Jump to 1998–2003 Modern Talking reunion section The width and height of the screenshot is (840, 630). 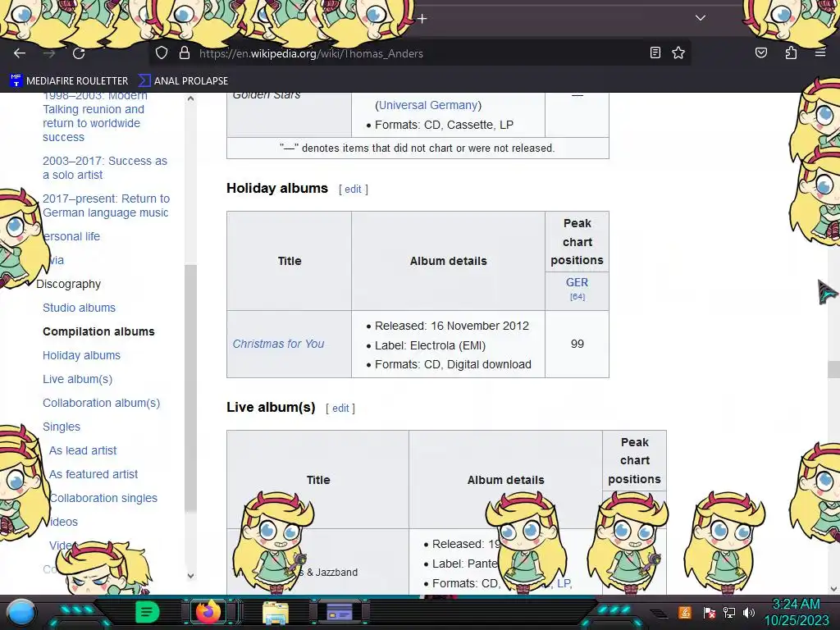click(x=95, y=116)
